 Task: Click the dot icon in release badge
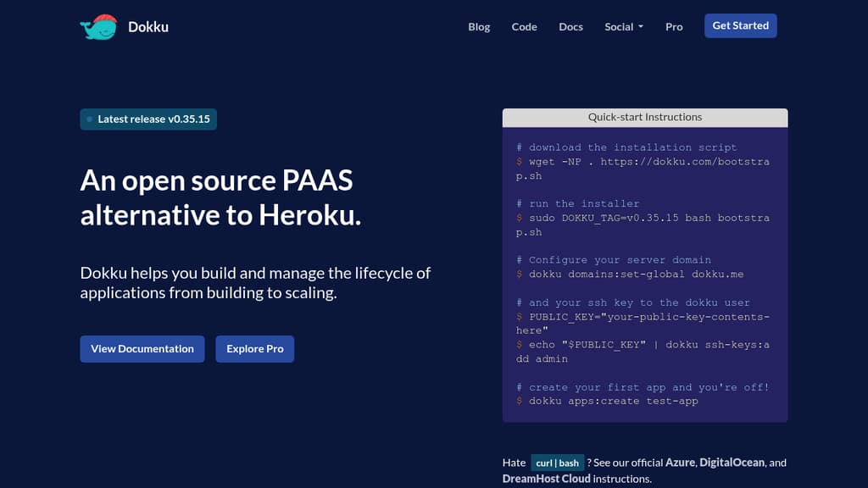tap(90, 119)
